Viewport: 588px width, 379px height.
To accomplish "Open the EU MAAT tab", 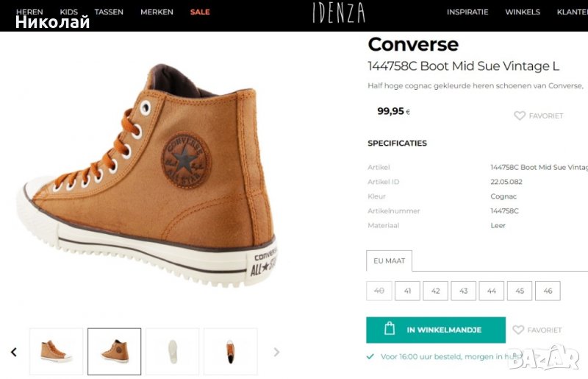I will [x=390, y=261].
